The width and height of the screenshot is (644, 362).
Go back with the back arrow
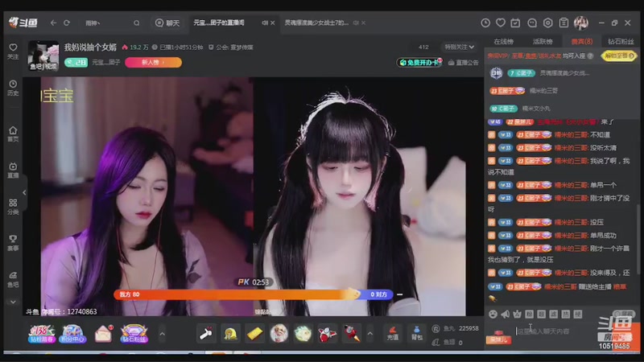[53, 23]
